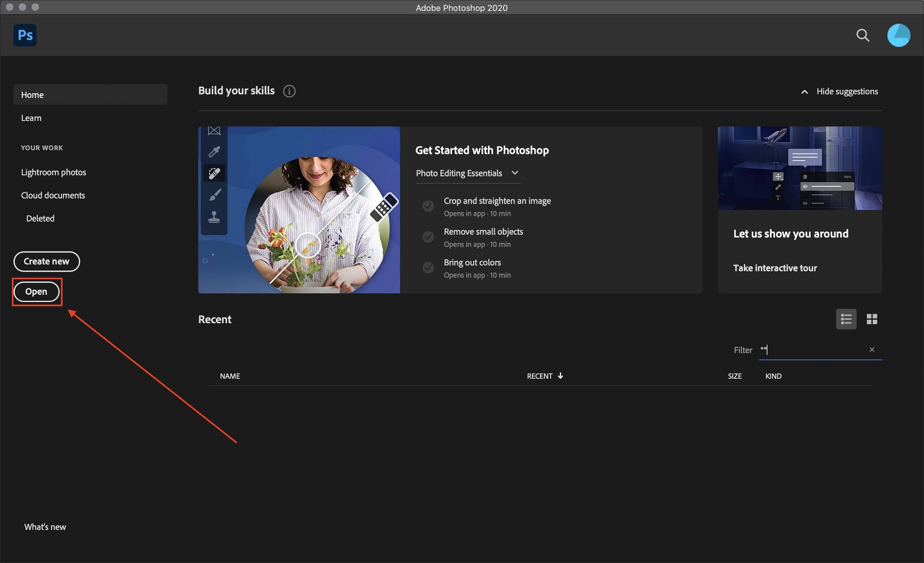The width and height of the screenshot is (924, 563).
Task: Expand the Photo Editing Essentials dropdown
Action: (x=514, y=173)
